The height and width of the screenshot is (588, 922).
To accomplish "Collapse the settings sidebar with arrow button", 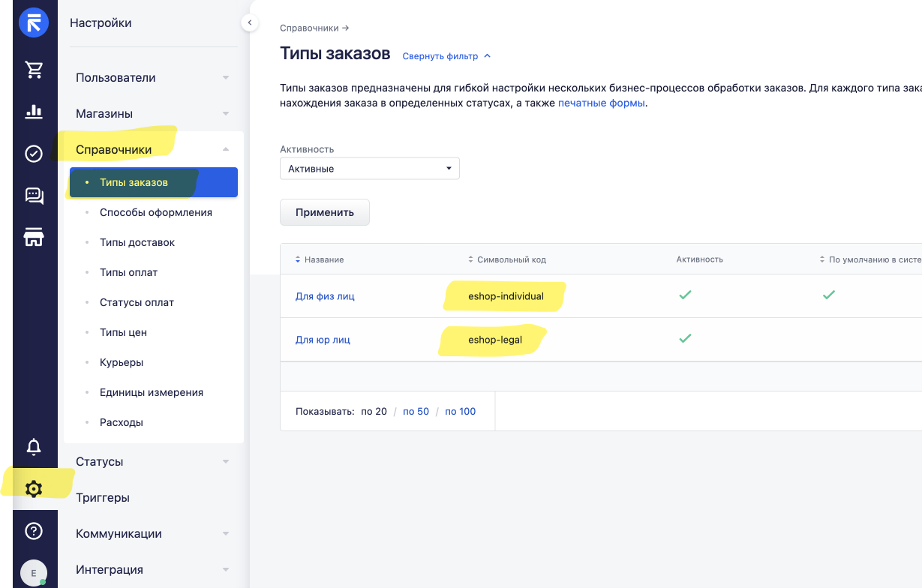I will [x=250, y=23].
